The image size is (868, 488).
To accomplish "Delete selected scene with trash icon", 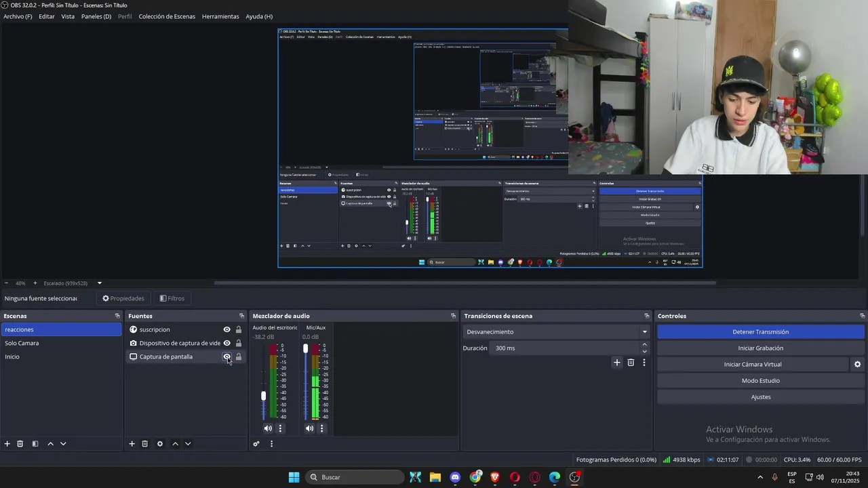I will [20, 444].
